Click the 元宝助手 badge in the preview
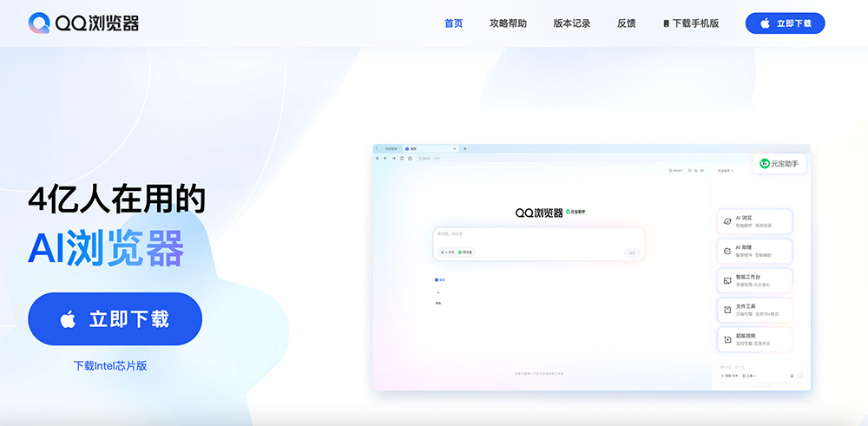This screenshot has width=868, height=426. (779, 163)
